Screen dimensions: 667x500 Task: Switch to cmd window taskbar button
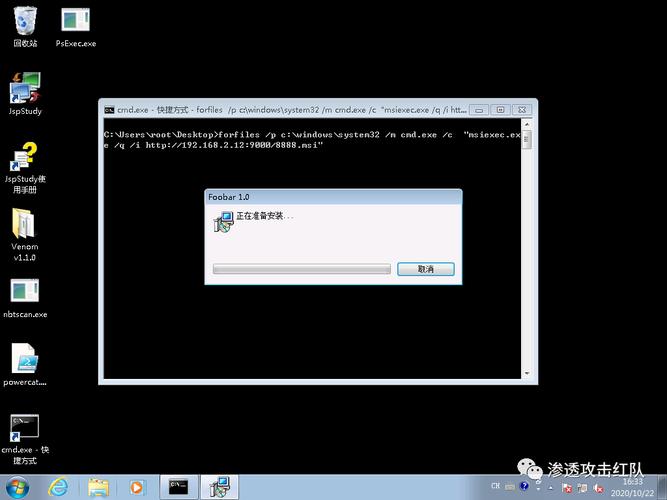[x=179, y=487]
